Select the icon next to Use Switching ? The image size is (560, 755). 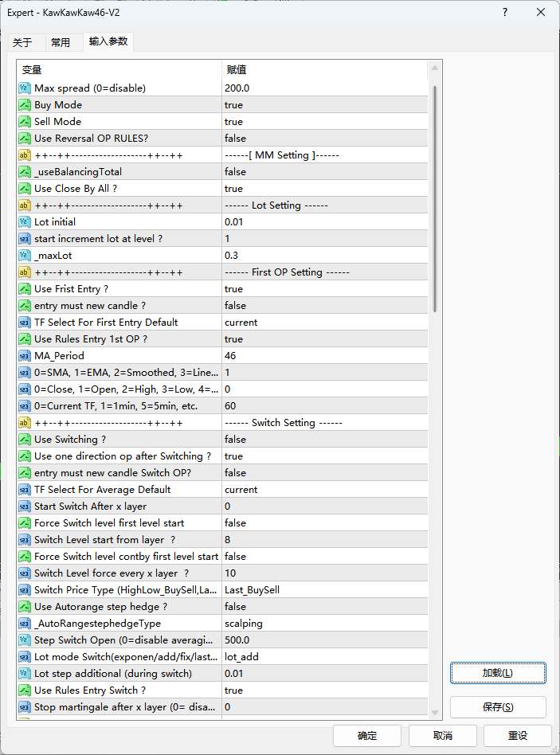point(25,440)
